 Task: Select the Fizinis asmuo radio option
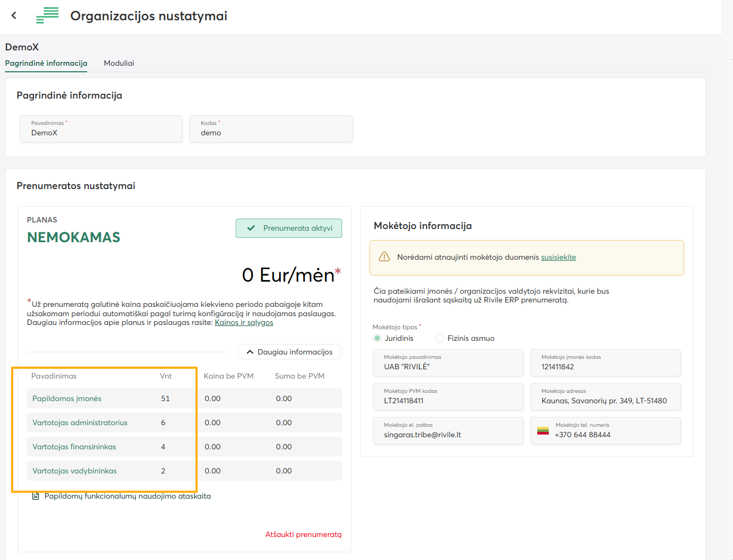[440, 338]
